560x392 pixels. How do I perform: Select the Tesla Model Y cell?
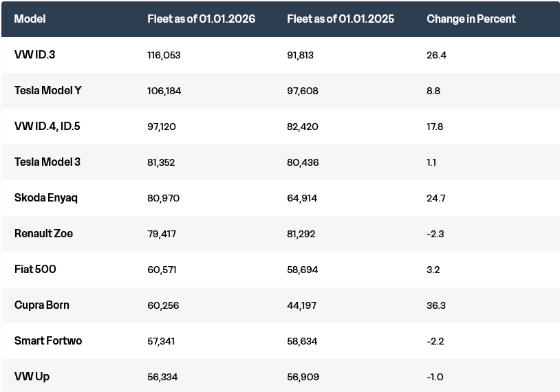coord(48,91)
